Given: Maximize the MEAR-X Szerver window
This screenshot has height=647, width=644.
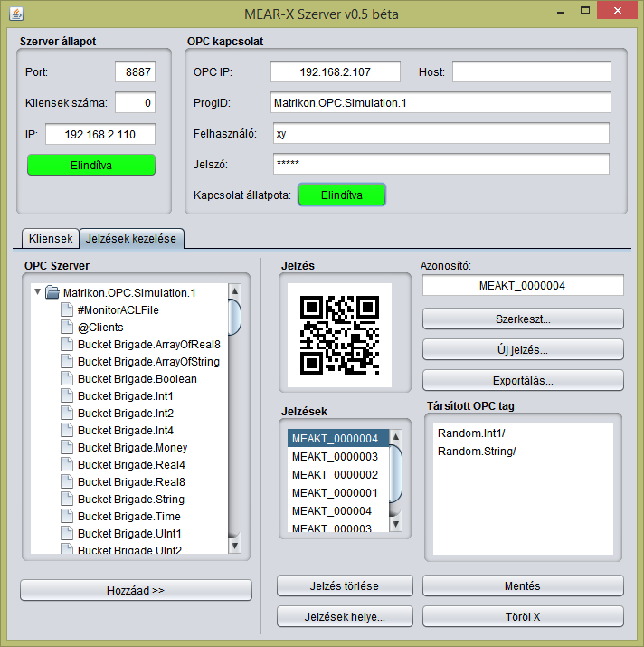Looking at the screenshot, I should tap(584, 10).
